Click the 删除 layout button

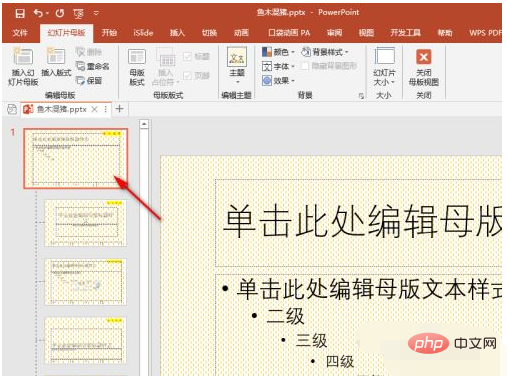[89, 52]
